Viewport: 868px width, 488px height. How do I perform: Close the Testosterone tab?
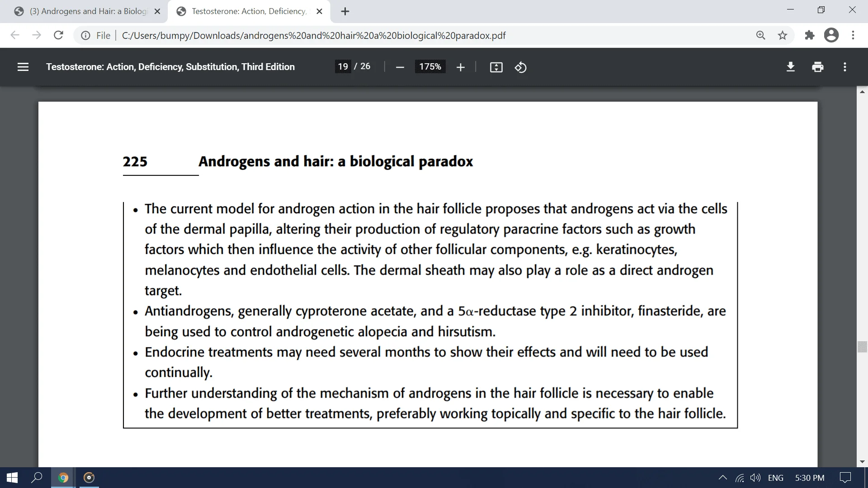319,11
